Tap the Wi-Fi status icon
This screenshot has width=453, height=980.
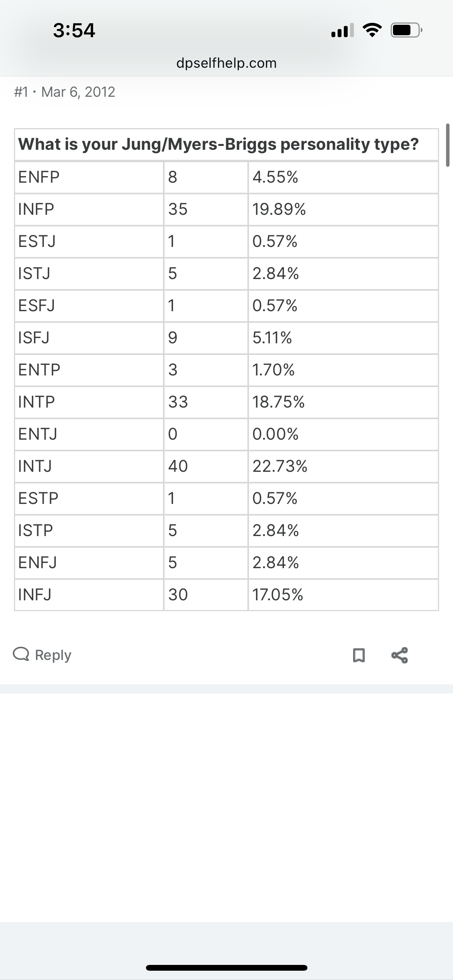pyautogui.click(x=372, y=30)
